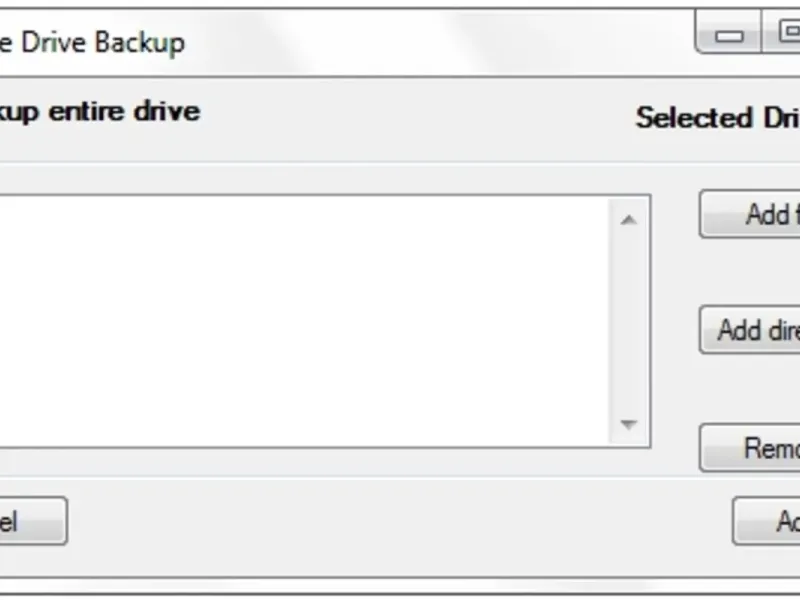
Task: Click the gap between Add directory and Remove
Action: (750, 390)
